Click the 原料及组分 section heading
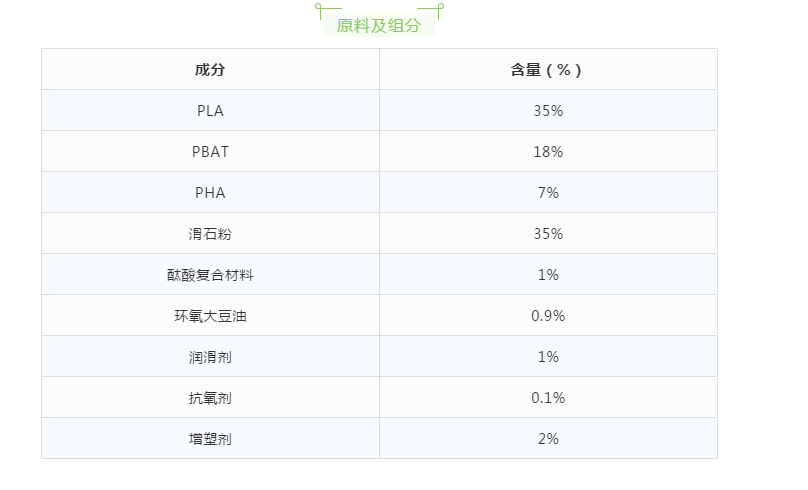Screen dimensions: 808x490 point(379,25)
